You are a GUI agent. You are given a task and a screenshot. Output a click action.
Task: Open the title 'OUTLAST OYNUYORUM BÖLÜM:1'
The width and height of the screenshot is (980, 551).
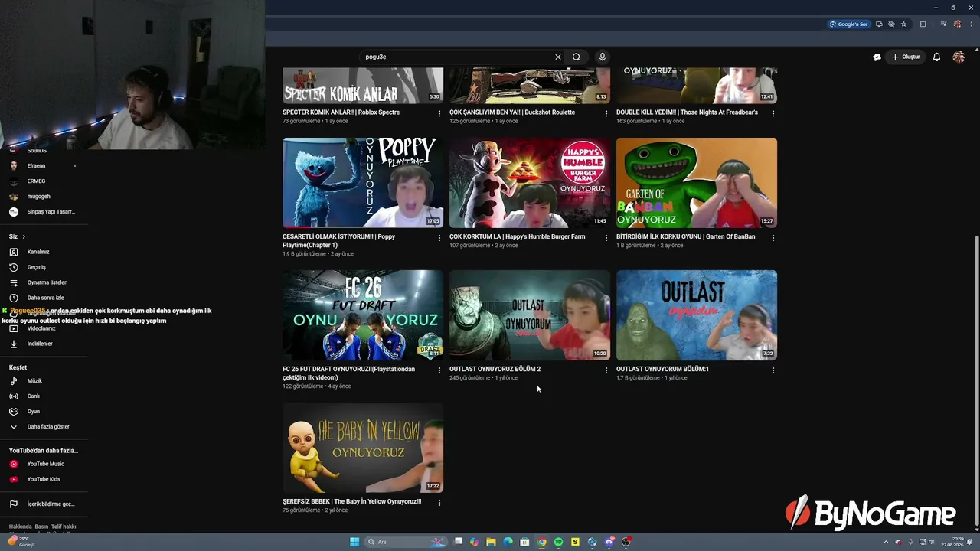click(662, 369)
